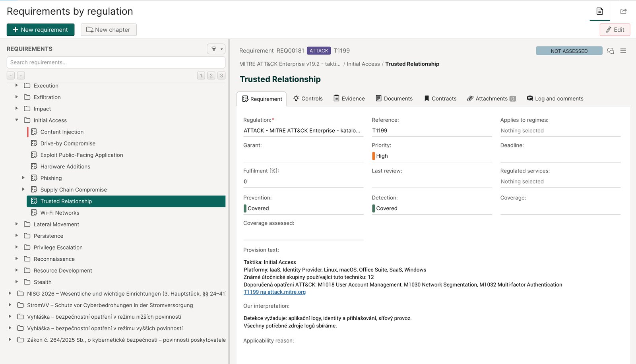Click the Initial Access breadcrumb

click(363, 64)
